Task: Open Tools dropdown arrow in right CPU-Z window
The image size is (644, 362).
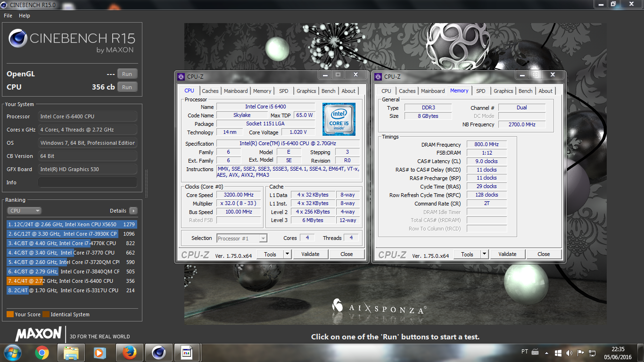Action: (484, 254)
